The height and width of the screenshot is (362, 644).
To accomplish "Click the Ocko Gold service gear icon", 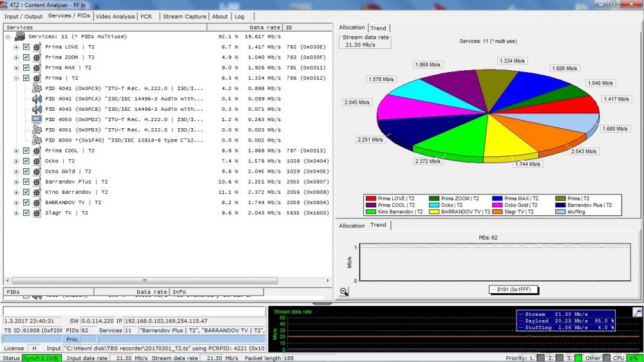I will pos(37,171).
